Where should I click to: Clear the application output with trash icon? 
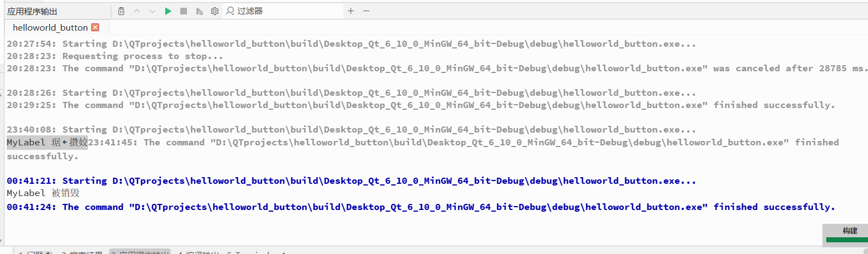click(121, 11)
